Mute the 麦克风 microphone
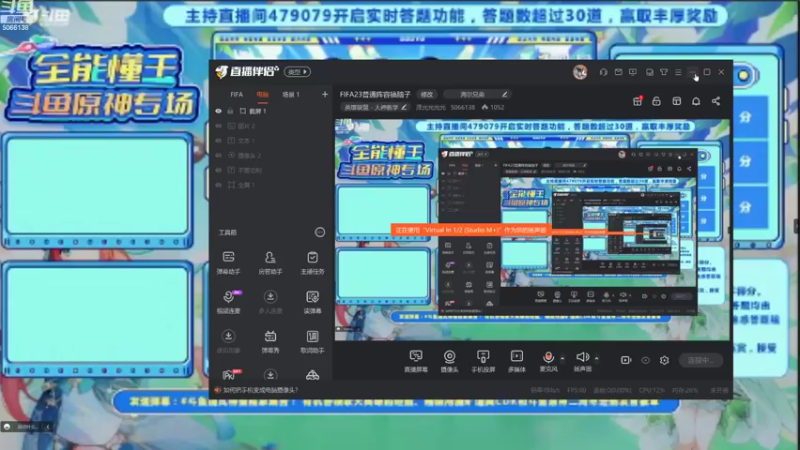800x450 pixels. point(548,361)
